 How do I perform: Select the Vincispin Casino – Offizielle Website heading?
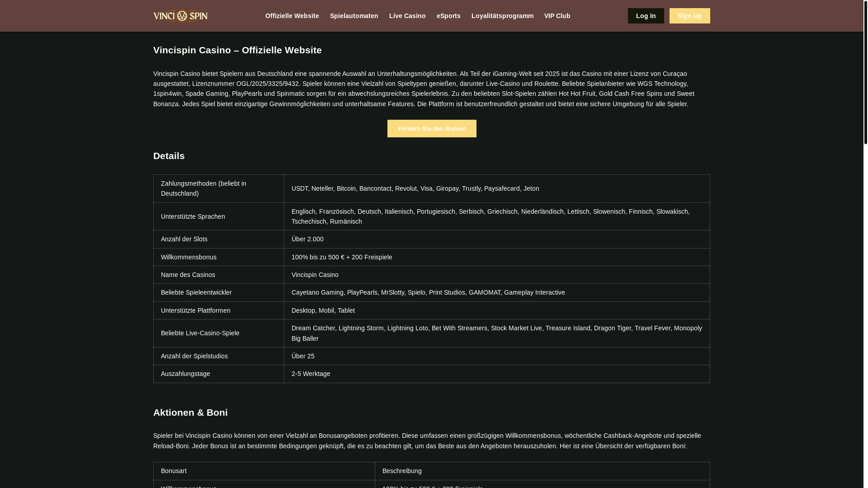click(x=237, y=50)
